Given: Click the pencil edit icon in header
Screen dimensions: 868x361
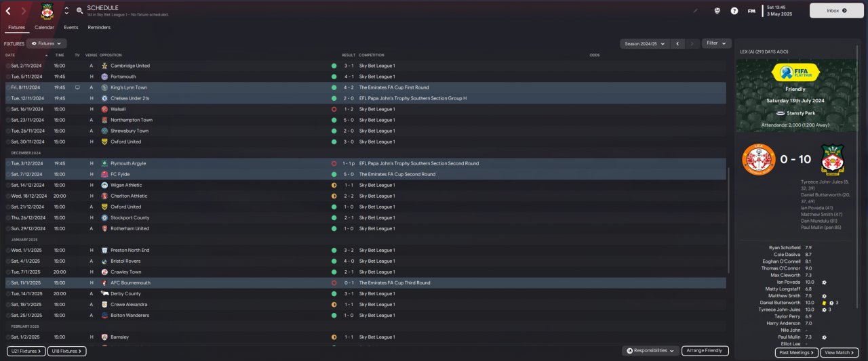Looking at the screenshot, I should (x=695, y=11).
